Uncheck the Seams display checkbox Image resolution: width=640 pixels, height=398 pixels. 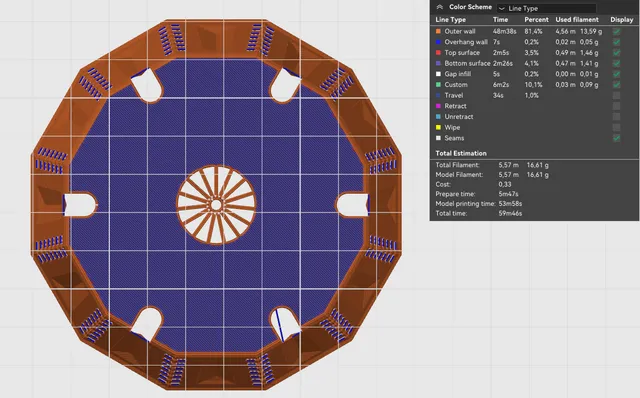(616, 138)
